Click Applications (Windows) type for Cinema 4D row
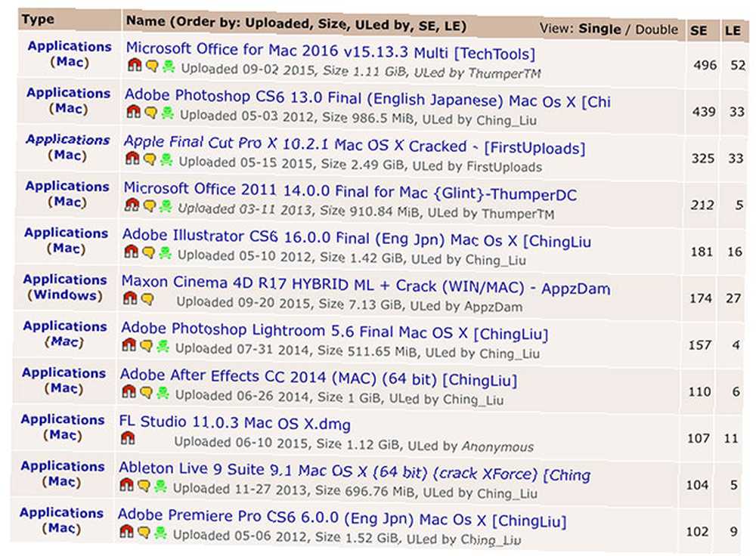This screenshot has height=556, width=756. (65, 287)
